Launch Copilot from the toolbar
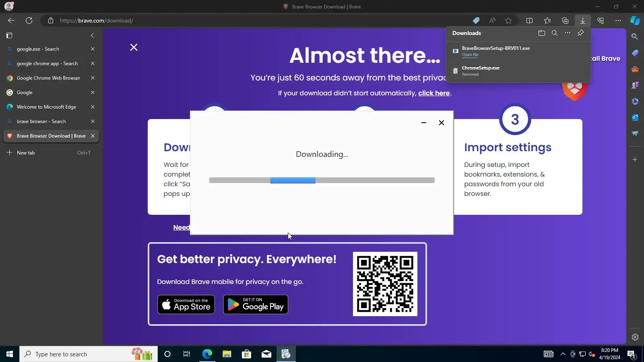Viewport: 644px width, 362px height. [x=635, y=21]
